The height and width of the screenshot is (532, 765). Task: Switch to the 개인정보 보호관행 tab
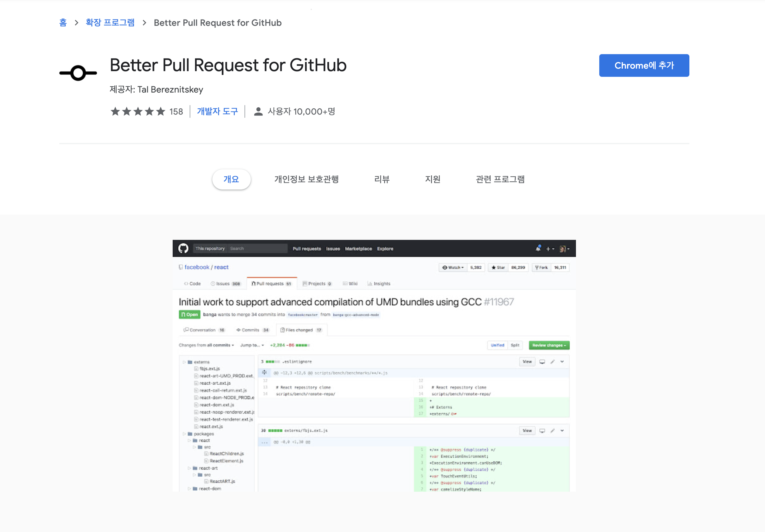pyautogui.click(x=306, y=179)
